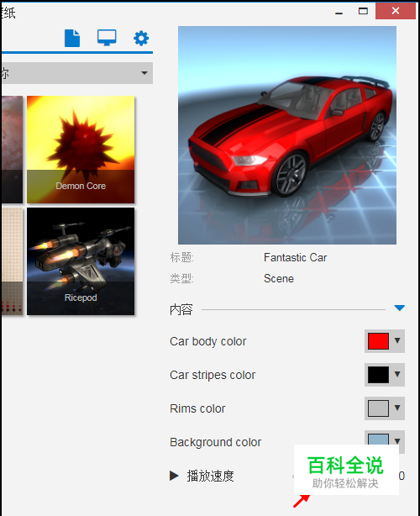This screenshot has height=516, width=420.
Task: Close the window with red X
Action: [x=396, y=11]
